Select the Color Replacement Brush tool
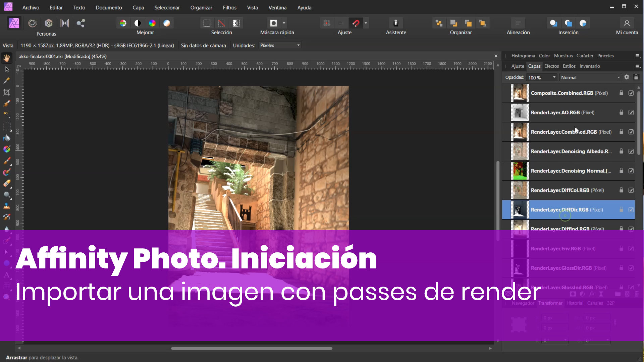644x362 pixels. click(x=7, y=172)
